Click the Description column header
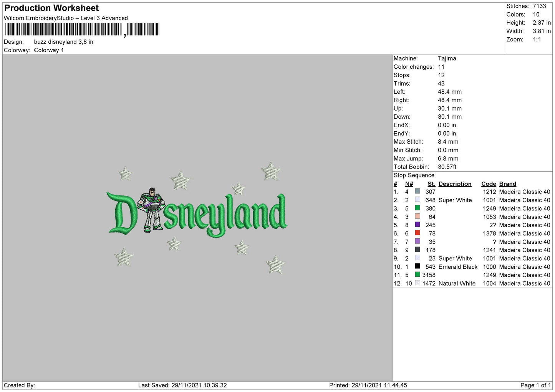 pos(455,184)
